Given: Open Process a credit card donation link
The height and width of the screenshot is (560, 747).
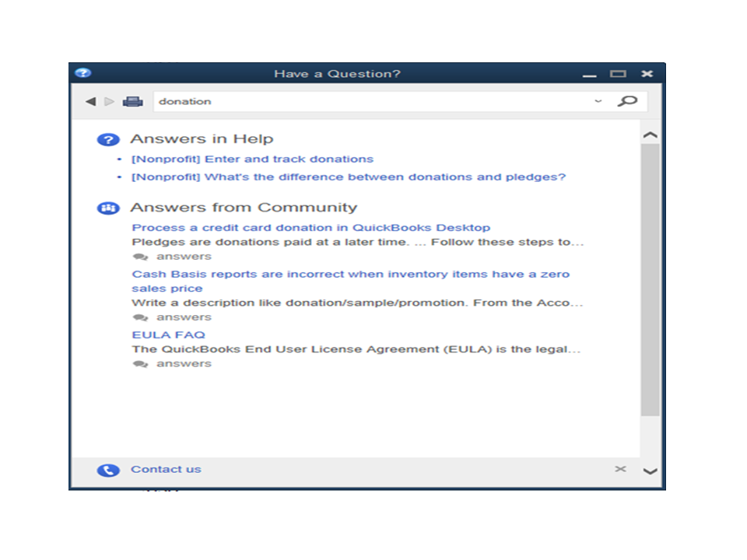Looking at the screenshot, I should click(311, 228).
